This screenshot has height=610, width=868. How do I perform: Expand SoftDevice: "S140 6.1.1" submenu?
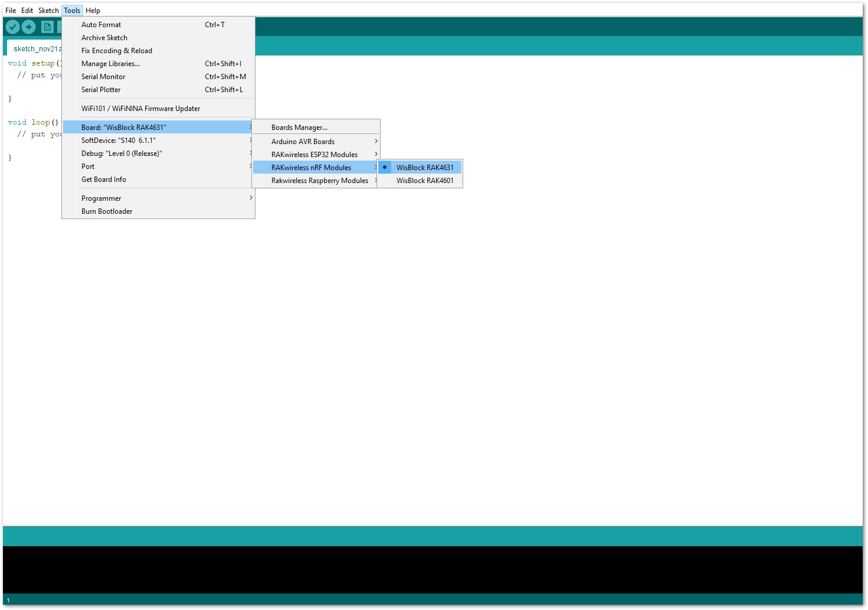(x=158, y=141)
